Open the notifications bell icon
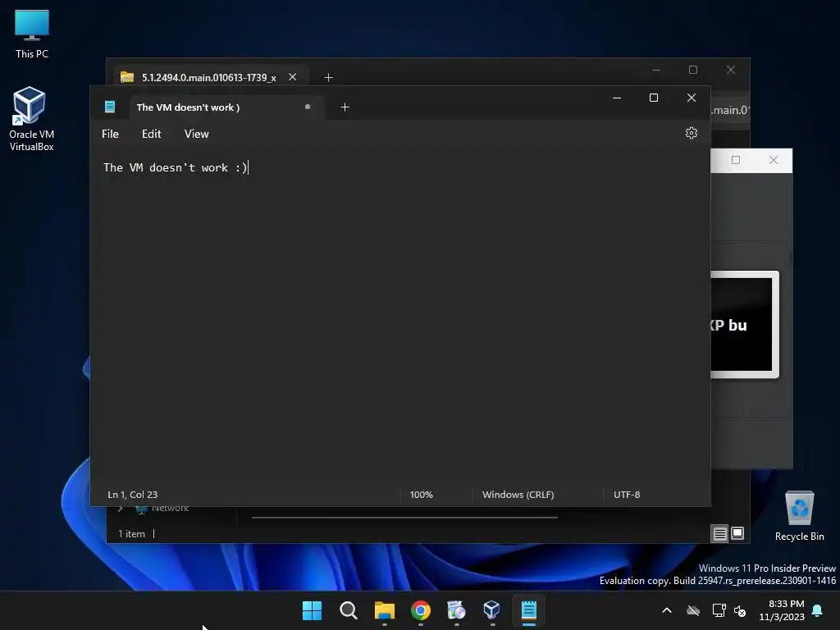 pyautogui.click(x=818, y=610)
